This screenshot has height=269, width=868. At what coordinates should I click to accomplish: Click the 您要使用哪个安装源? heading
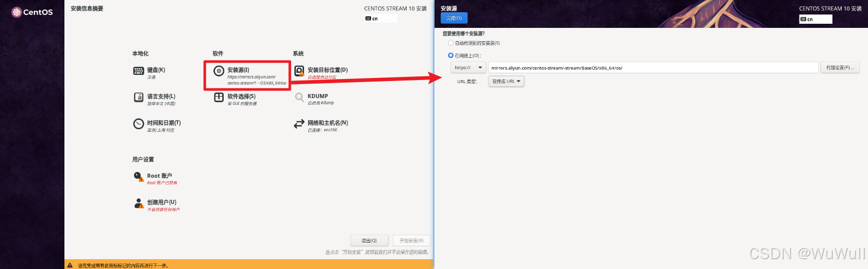463,34
